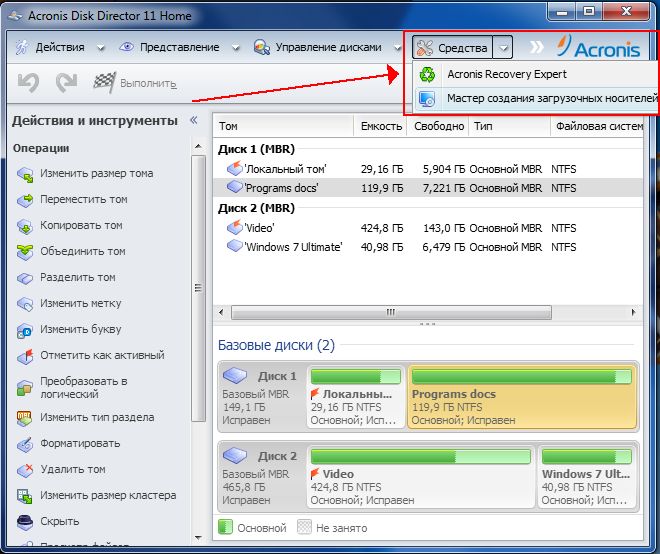Image resolution: width=660 pixels, height=554 pixels.
Task: Select the Windows 7 Ult... partition block
Action: 587,477
